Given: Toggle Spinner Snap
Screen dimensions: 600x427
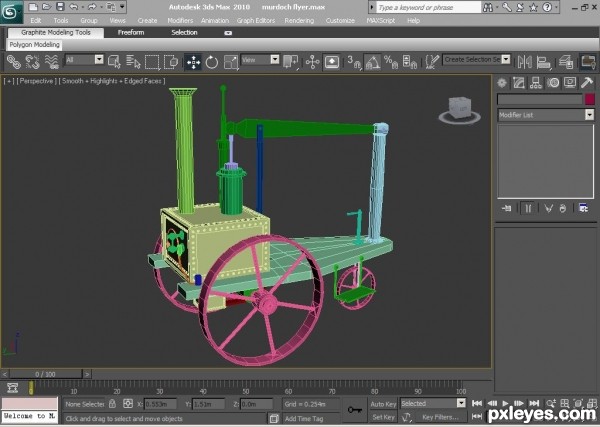Looking at the screenshot, I should (x=410, y=62).
